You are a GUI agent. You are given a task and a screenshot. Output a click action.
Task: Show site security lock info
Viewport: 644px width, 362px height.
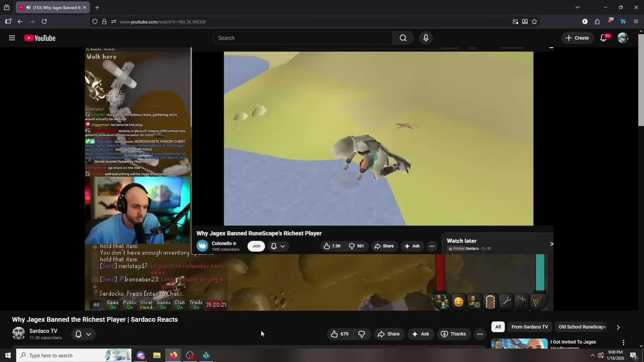(x=104, y=22)
